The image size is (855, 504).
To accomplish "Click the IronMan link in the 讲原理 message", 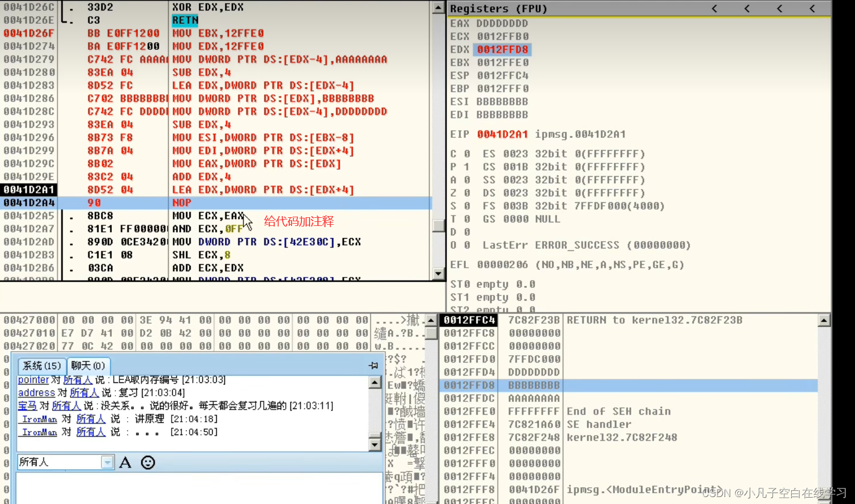I will 39,419.
